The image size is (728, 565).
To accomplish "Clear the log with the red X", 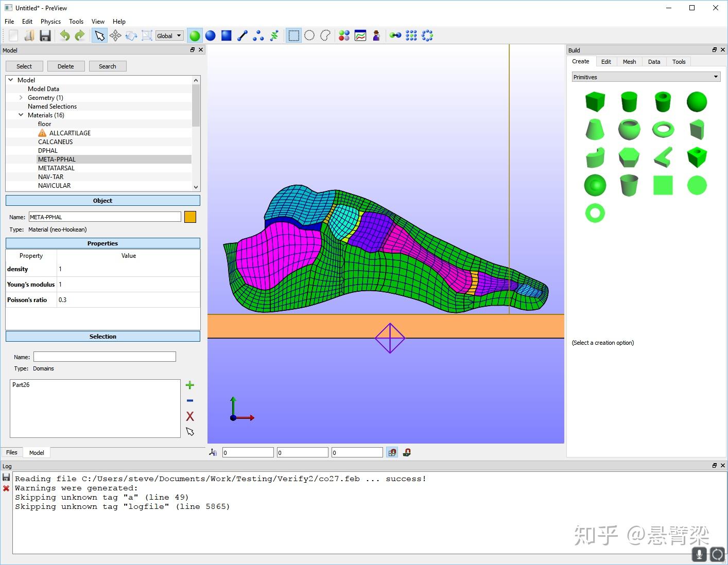I will pyautogui.click(x=6, y=488).
